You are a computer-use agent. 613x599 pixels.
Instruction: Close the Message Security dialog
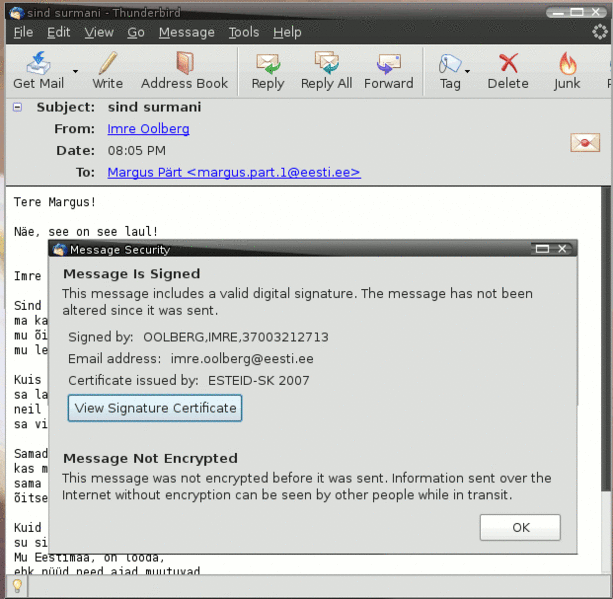click(562, 249)
